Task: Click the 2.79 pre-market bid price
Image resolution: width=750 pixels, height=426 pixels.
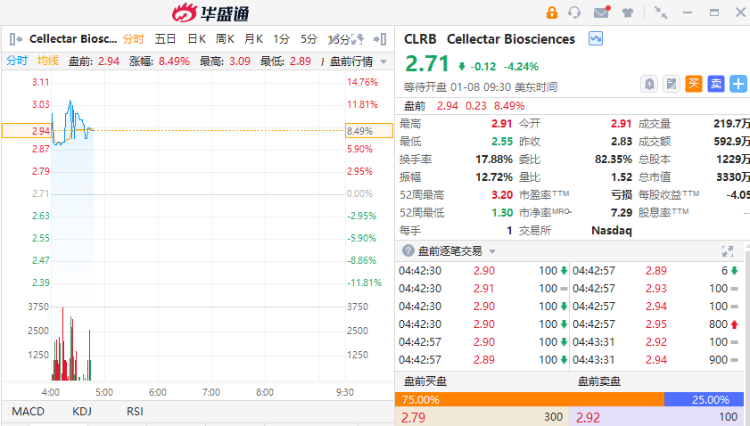Action: tap(413, 417)
